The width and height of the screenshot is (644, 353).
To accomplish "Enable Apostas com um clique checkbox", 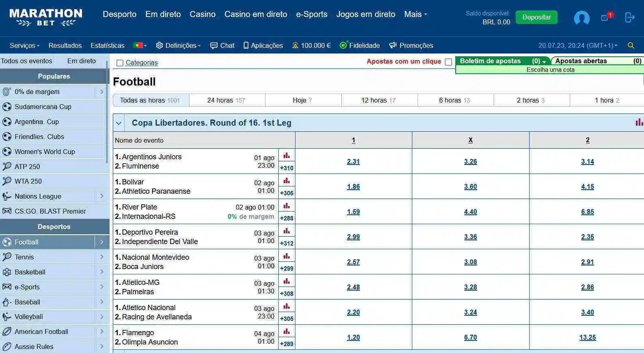I will (x=448, y=62).
